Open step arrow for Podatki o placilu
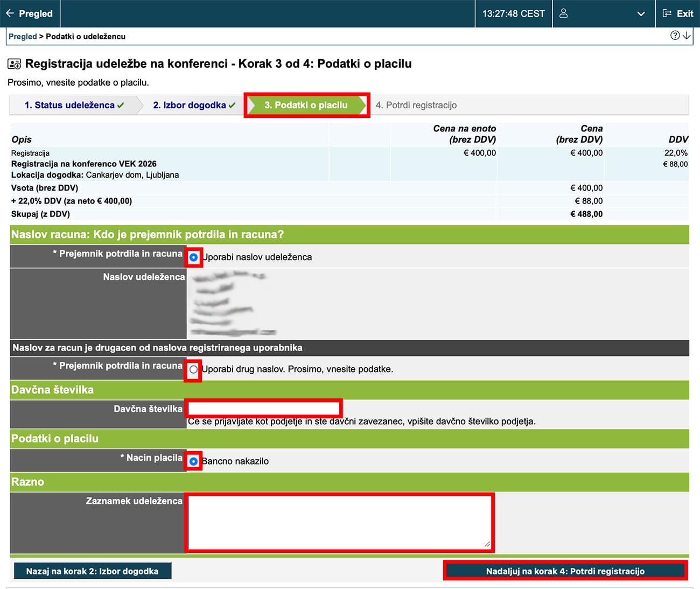This screenshot has height=589, width=700. (x=307, y=105)
